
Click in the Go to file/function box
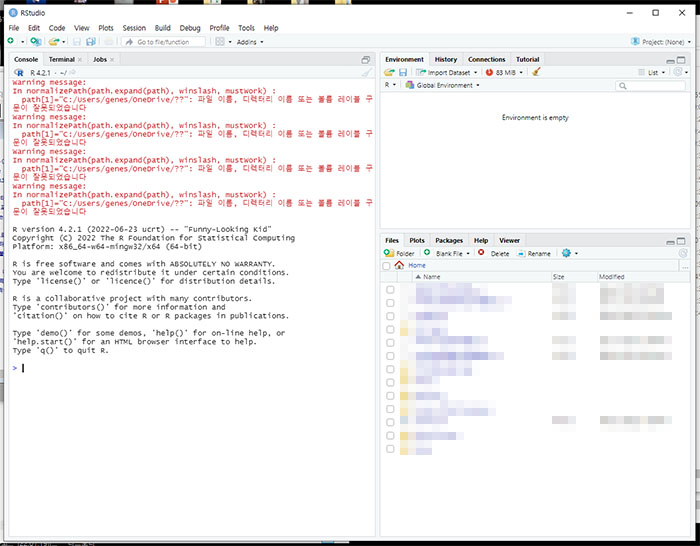point(163,42)
